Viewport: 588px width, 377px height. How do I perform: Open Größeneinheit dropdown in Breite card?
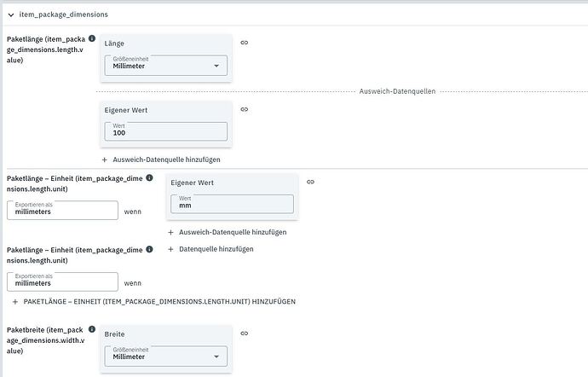point(166,357)
